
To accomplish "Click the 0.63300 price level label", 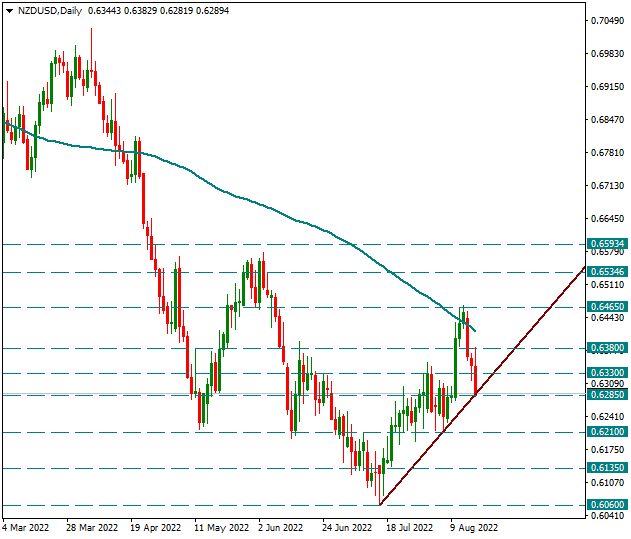I will click(608, 373).
